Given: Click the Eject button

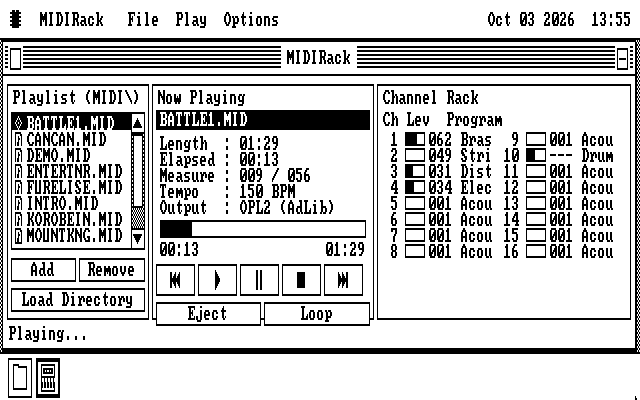Looking at the screenshot, I should (208, 314).
